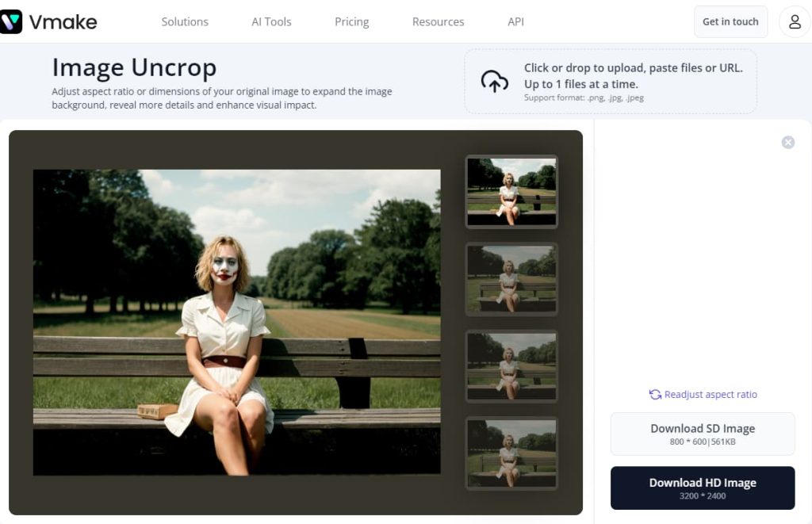Viewport: 812px width, 524px height.
Task: Click the upload drop zone text
Action: pyautogui.click(x=633, y=75)
